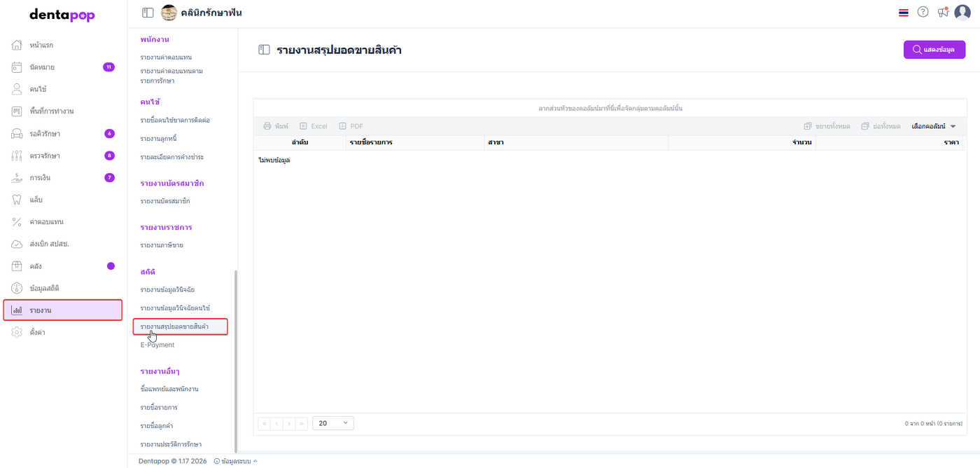Screen dimensions: 980x468
Task: Click the แสดงข้อมูล search button
Action: coord(934,50)
